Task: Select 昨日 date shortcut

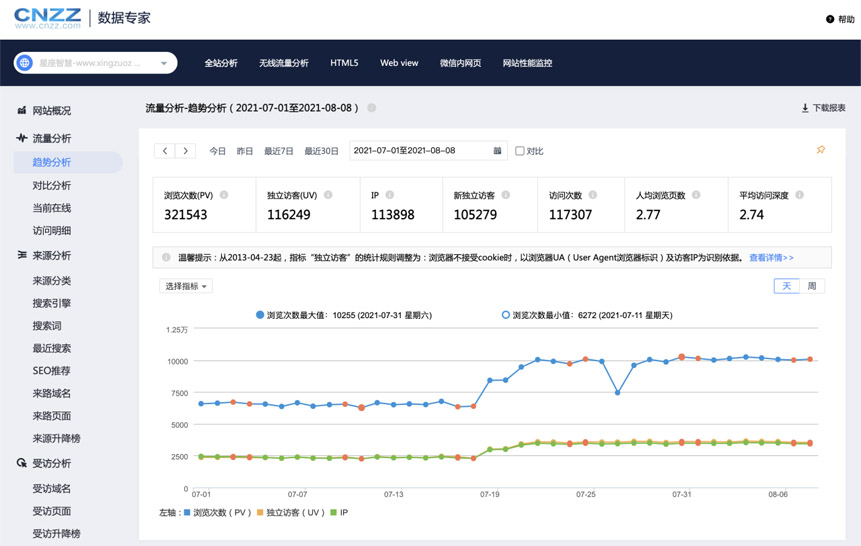Action: 245,151
